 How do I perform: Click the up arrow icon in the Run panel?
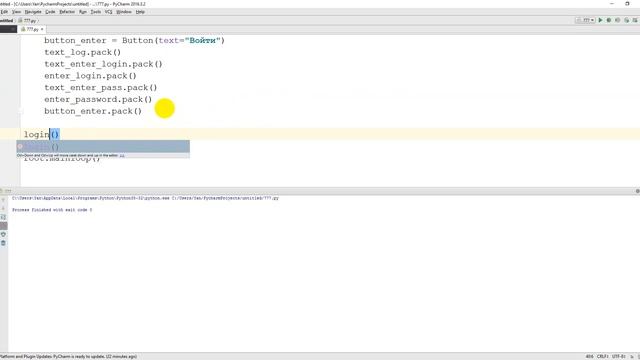pyautogui.click(x=3, y=200)
